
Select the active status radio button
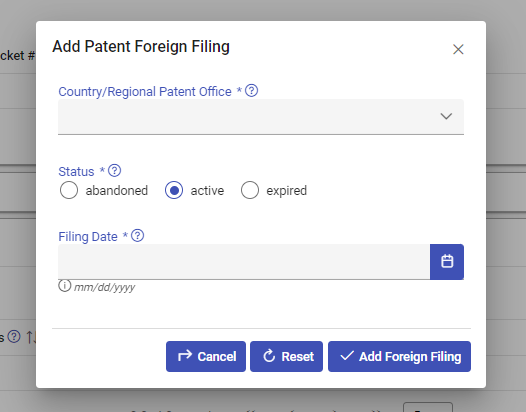pyautogui.click(x=174, y=190)
